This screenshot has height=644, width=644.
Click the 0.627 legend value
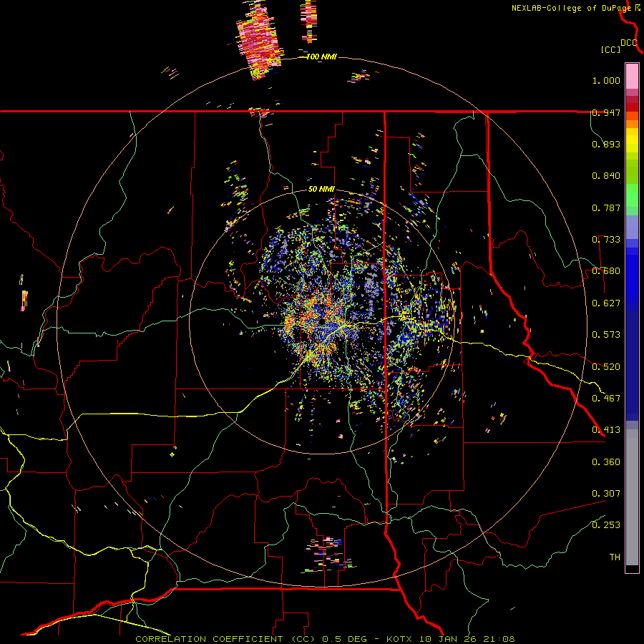[606, 303]
